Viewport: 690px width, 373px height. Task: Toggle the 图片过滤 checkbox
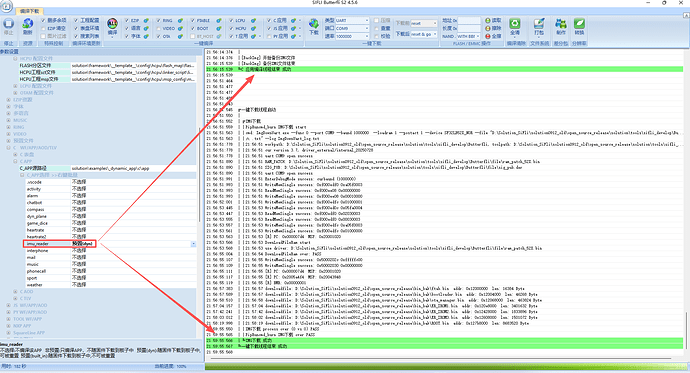(x=43, y=36)
